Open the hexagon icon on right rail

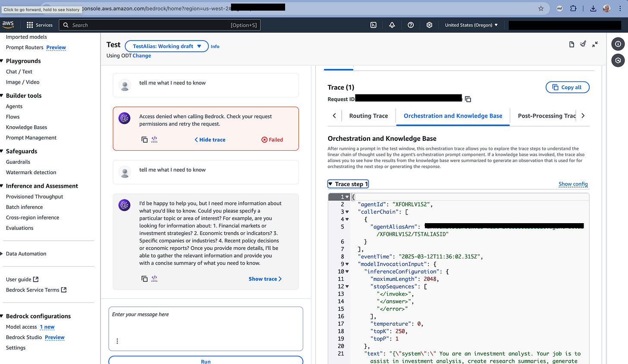coord(618,60)
